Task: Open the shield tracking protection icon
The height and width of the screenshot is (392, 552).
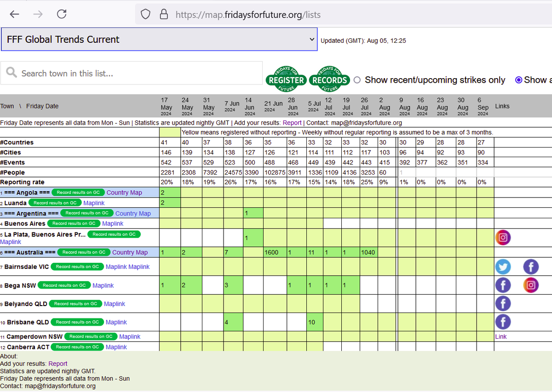Action: coord(145,15)
